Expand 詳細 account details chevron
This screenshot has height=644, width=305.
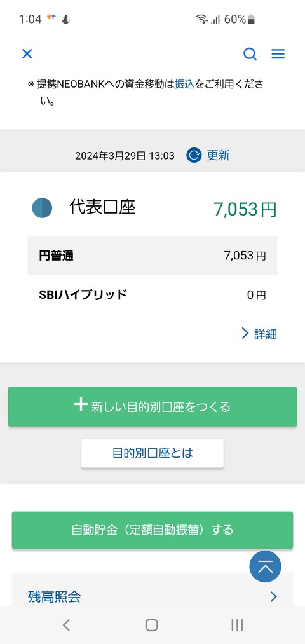[245, 334]
